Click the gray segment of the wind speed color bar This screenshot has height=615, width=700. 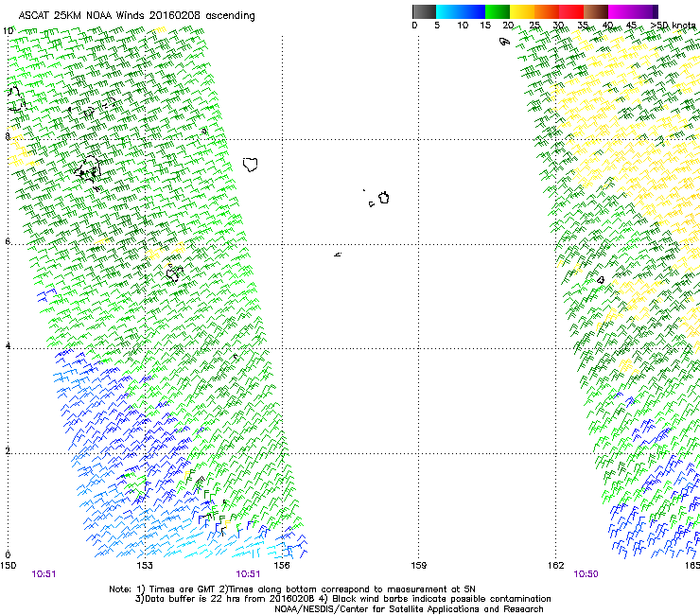[424, 11]
